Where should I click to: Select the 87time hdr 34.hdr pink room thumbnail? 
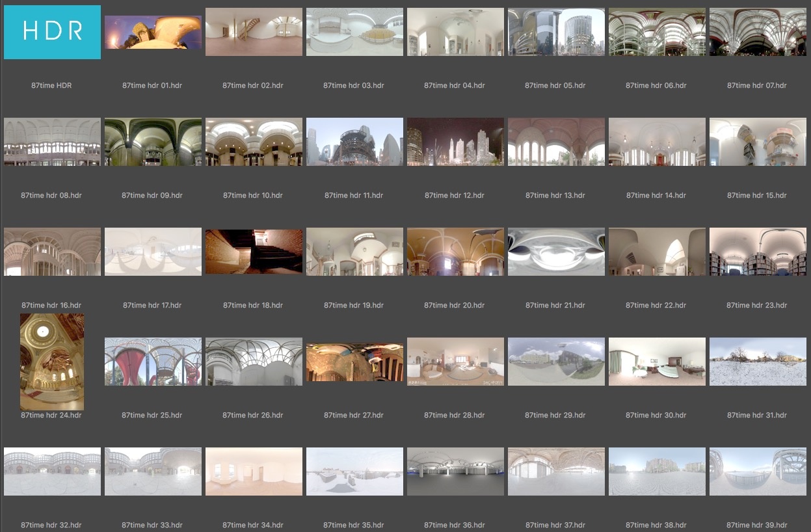254,472
